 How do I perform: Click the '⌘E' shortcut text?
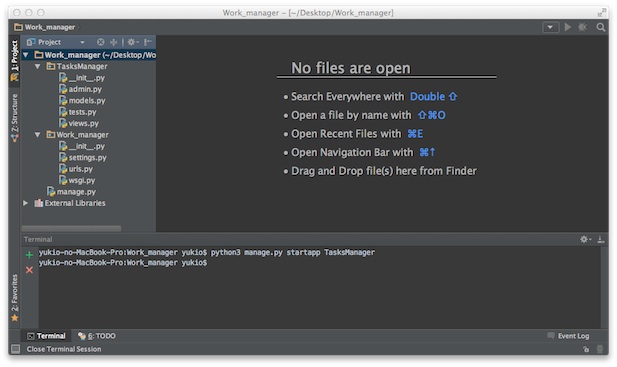click(x=415, y=134)
